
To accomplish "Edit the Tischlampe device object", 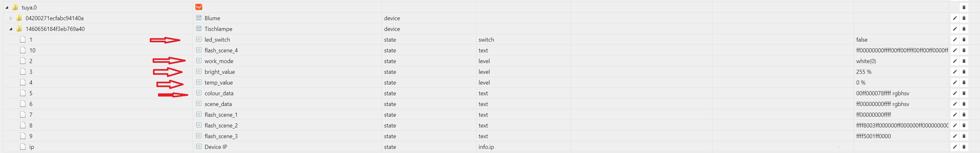I will coord(954,29).
